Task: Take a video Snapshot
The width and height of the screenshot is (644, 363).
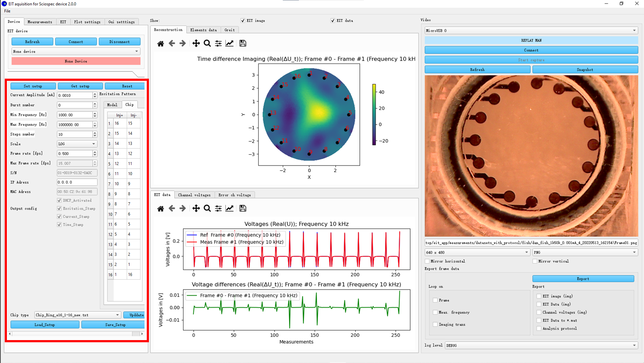Action: tap(585, 70)
